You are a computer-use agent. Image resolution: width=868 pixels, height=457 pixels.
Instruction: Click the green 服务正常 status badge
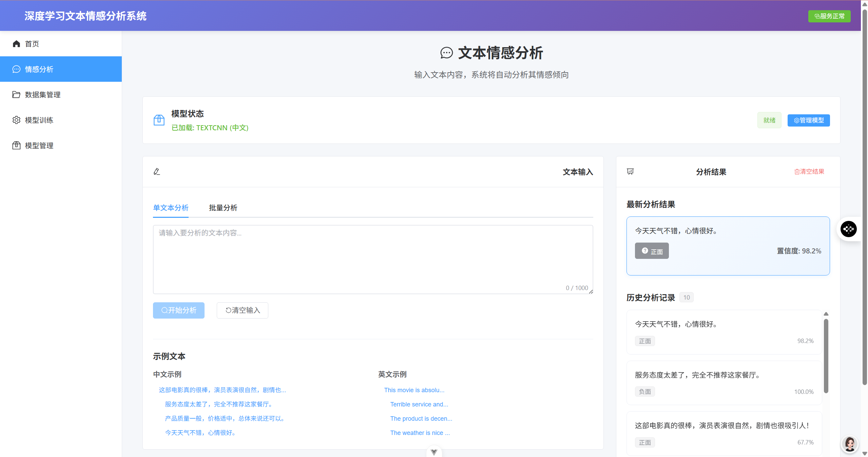pos(829,16)
